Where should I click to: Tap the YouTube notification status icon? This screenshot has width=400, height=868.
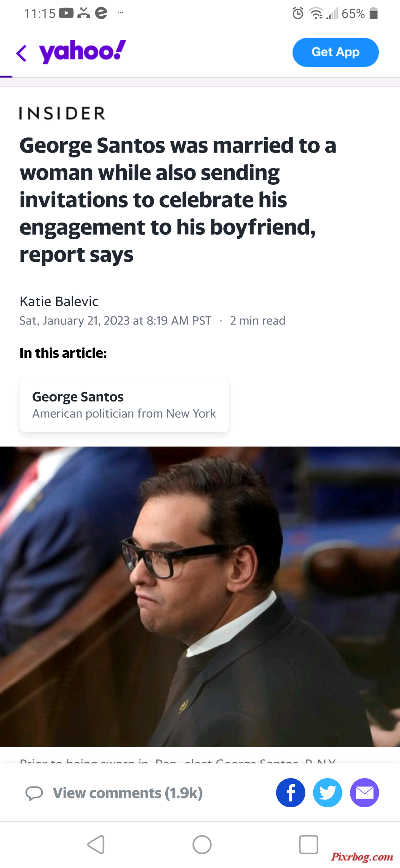click(x=66, y=13)
